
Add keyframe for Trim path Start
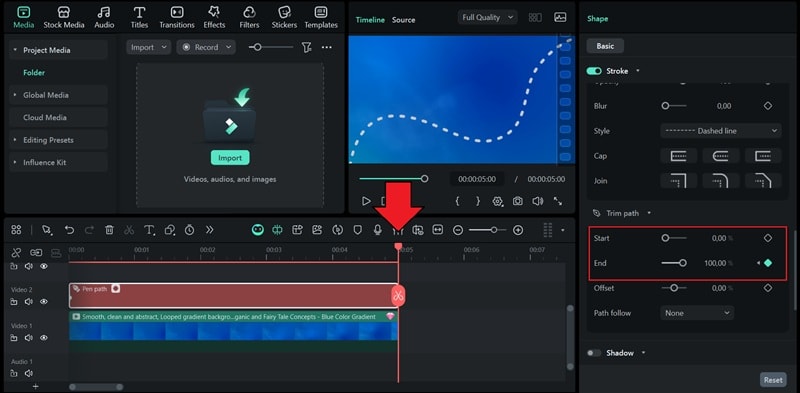click(768, 238)
